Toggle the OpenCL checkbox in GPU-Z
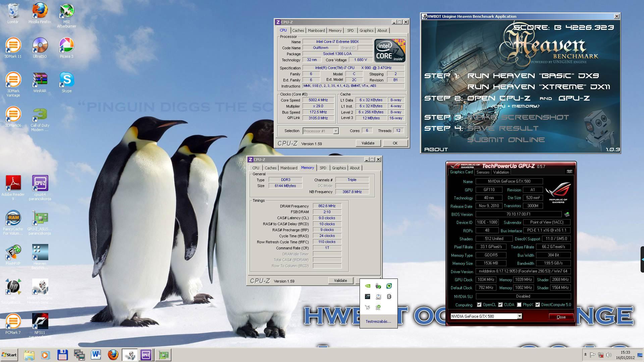Image resolution: width=644 pixels, height=362 pixels. click(x=479, y=305)
